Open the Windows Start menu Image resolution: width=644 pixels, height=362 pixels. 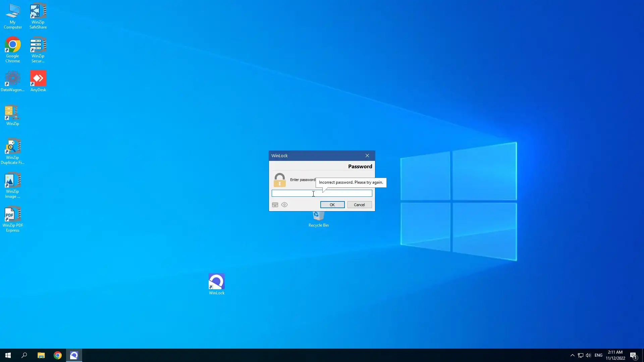pyautogui.click(x=8, y=355)
